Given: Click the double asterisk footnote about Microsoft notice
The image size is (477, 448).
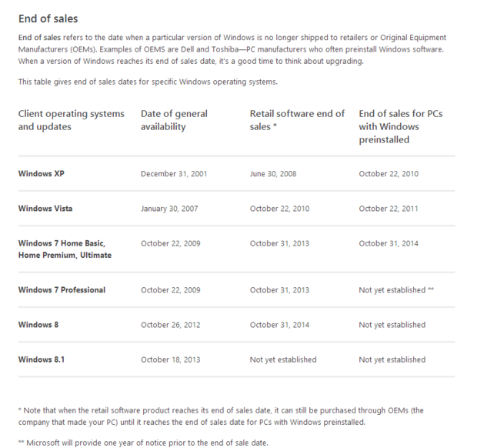Looking at the screenshot, I should click(143, 443).
